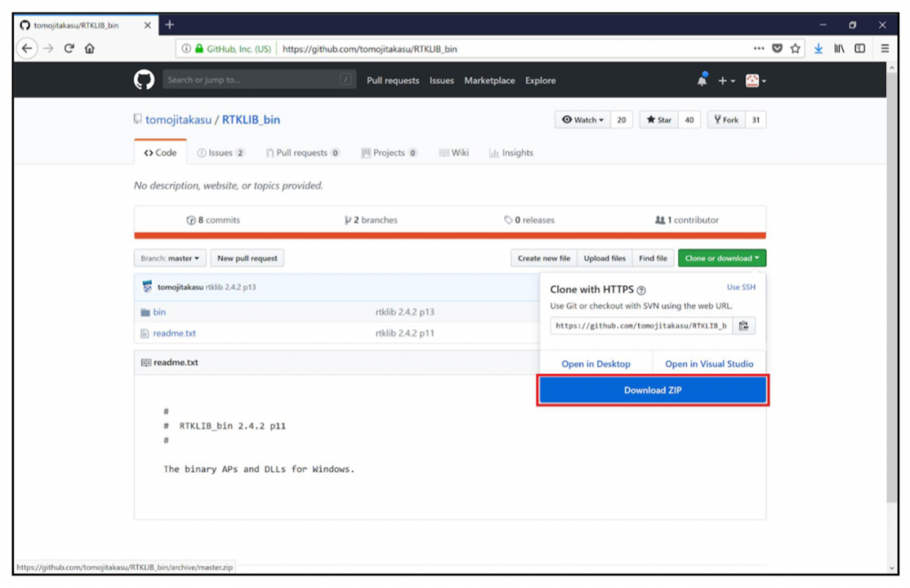Viewport: 910px width, 588px height.
Task: Open the notifications bell icon
Action: click(x=702, y=80)
